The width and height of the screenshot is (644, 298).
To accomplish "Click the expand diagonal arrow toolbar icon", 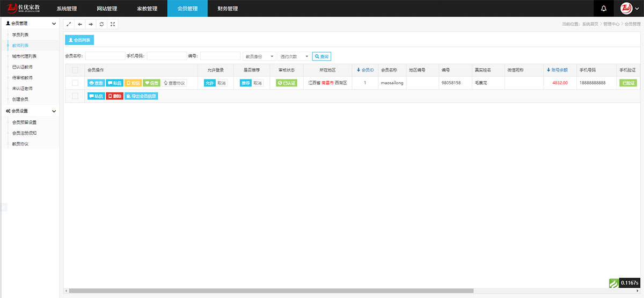I will click(x=69, y=24).
